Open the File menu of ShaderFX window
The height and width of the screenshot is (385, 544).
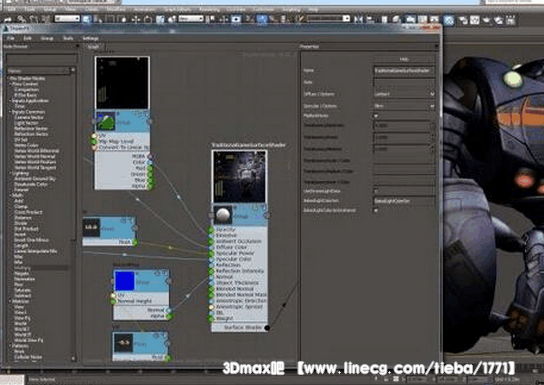click(11, 38)
